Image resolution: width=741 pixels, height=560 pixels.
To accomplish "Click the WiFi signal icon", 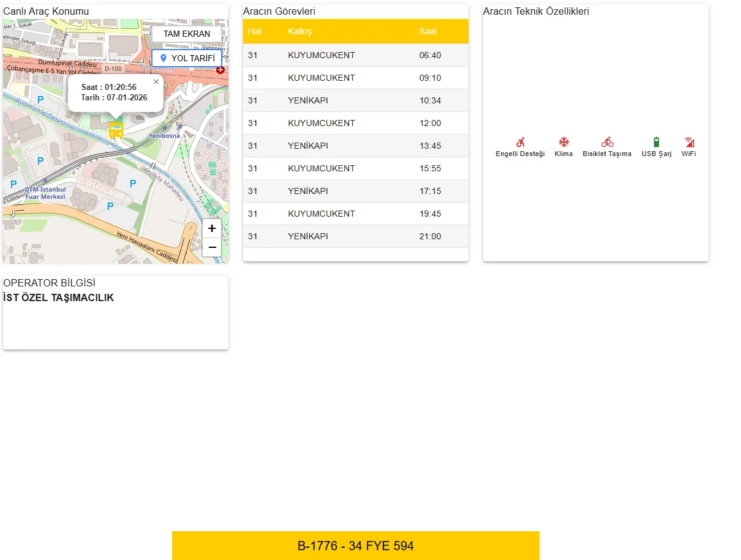I will click(x=689, y=142).
